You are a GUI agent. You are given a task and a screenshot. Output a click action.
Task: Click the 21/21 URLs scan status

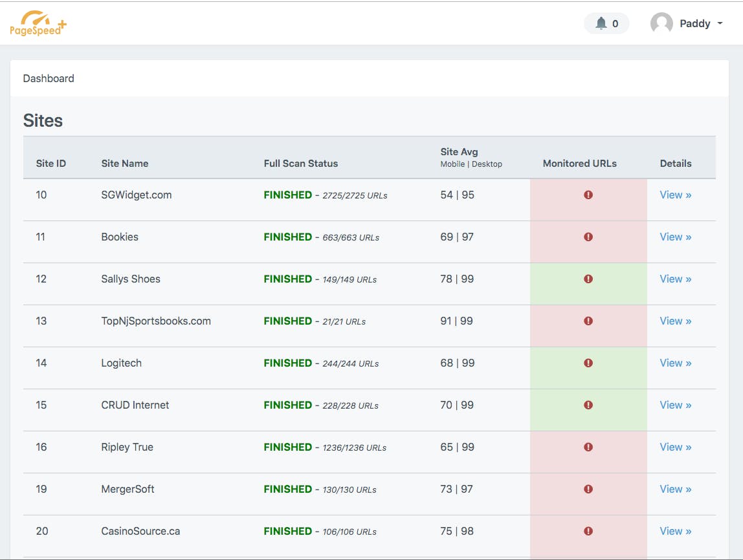coord(344,322)
